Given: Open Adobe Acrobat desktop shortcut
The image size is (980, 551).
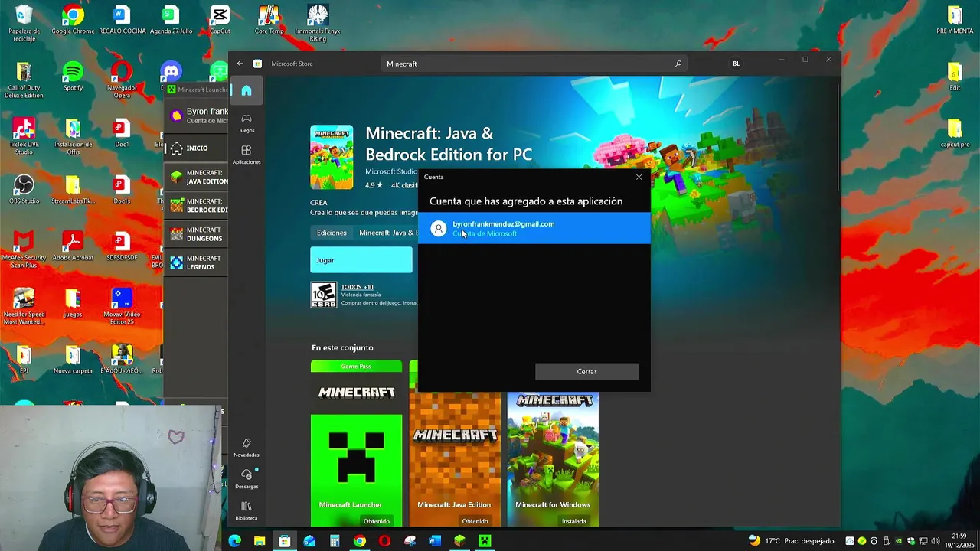Looking at the screenshot, I should (x=73, y=246).
